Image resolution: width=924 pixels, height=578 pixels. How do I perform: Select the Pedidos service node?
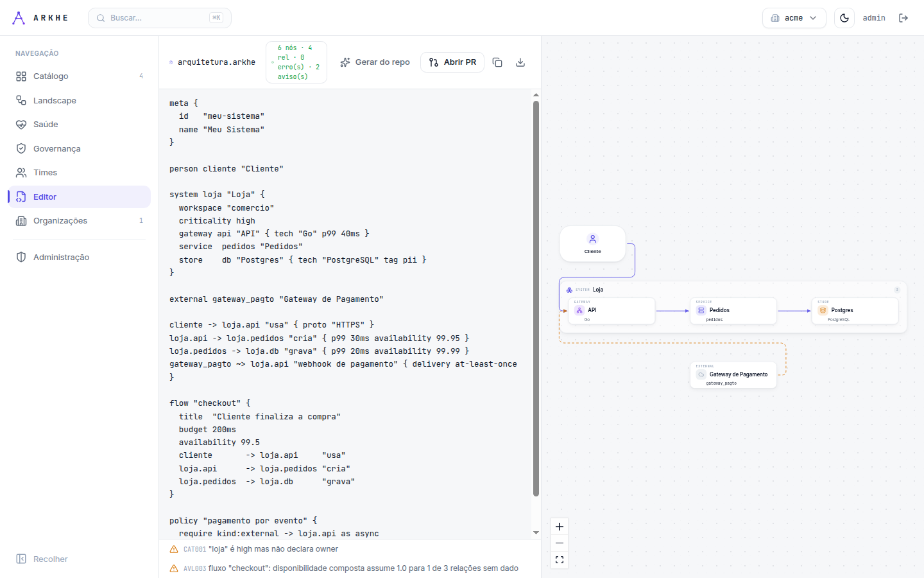point(733,311)
